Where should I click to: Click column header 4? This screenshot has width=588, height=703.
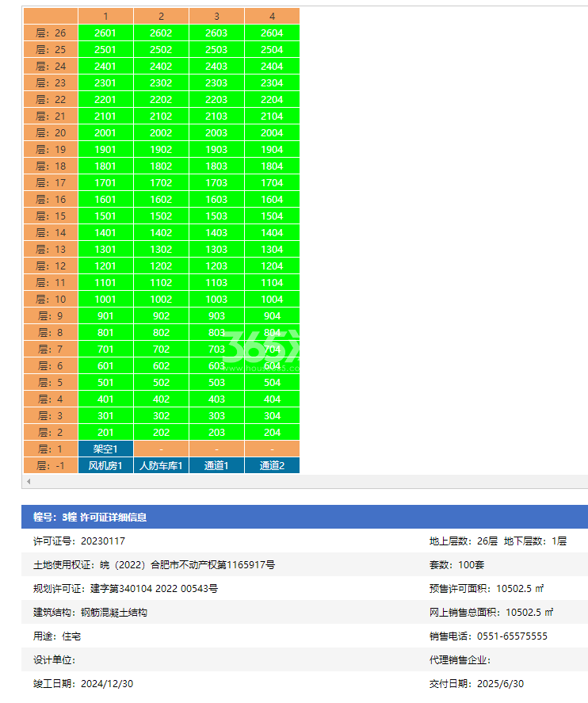pyautogui.click(x=272, y=16)
